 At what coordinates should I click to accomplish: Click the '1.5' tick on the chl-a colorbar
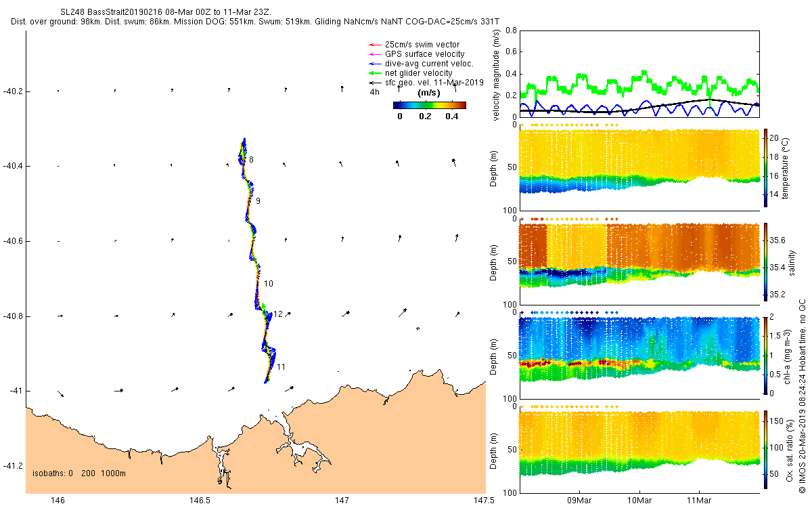(x=775, y=336)
